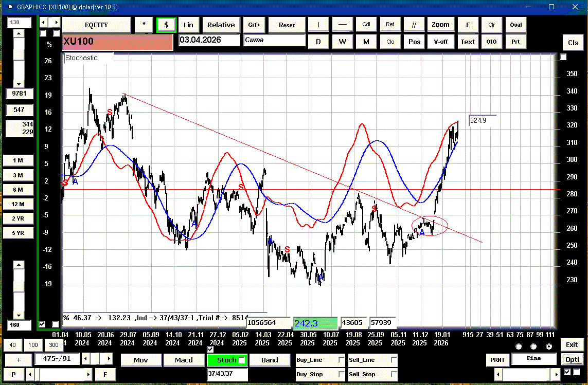Open the Band indicator view
This screenshot has height=385, width=588.
tap(270, 360)
